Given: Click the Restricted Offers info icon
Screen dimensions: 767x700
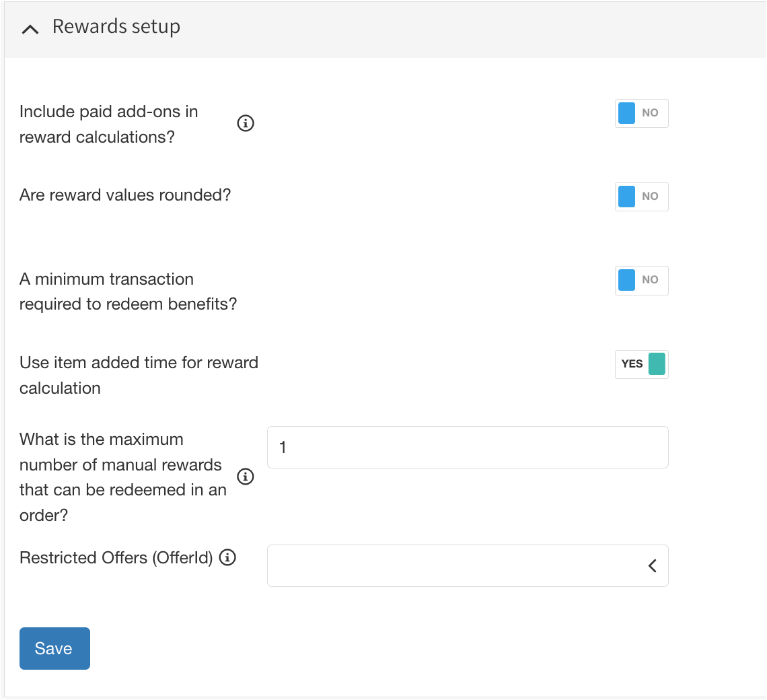Looking at the screenshot, I should tap(229, 558).
